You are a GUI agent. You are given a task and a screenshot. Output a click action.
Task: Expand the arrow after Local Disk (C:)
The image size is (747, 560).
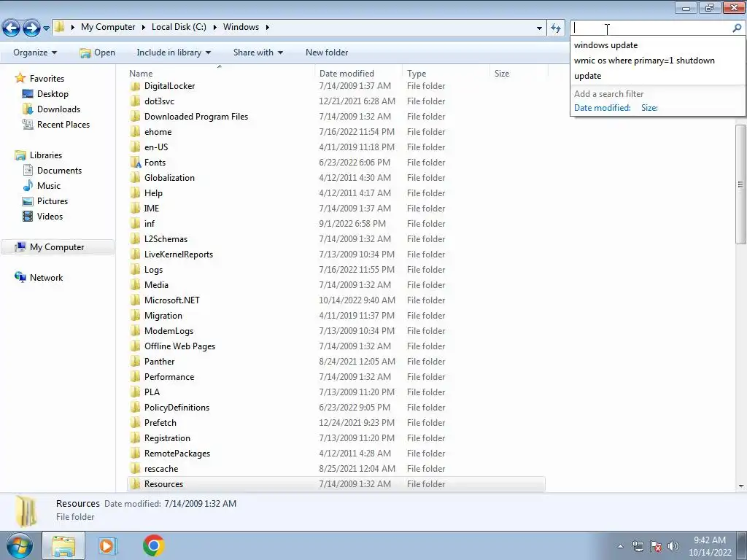coord(214,27)
